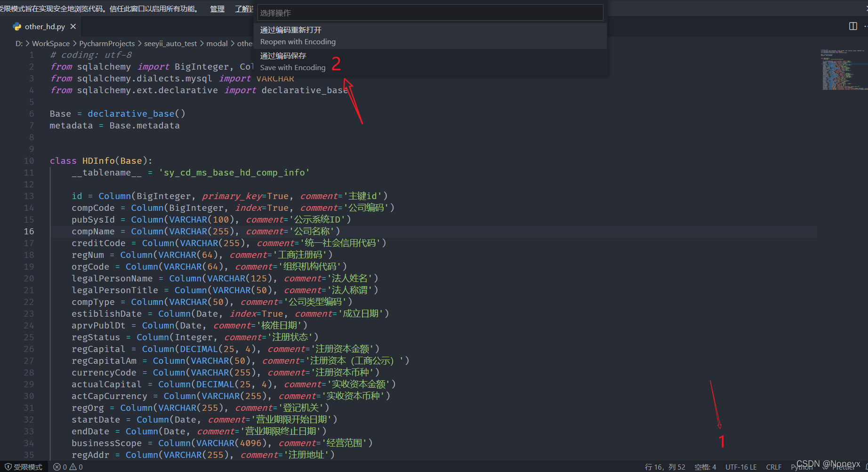
Task: Click CRLF line ending selector
Action: (773, 467)
